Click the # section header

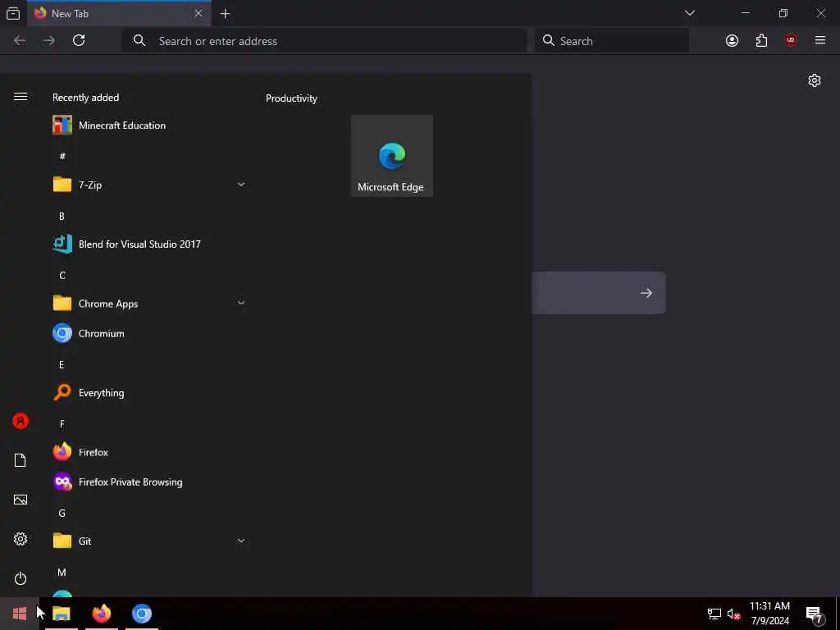[x=62, y=156]
